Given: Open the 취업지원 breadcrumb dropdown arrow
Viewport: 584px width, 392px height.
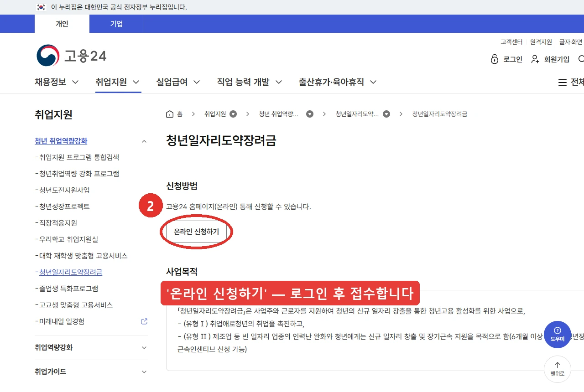Looking at the screenshot, I should (x=233, y=114).
